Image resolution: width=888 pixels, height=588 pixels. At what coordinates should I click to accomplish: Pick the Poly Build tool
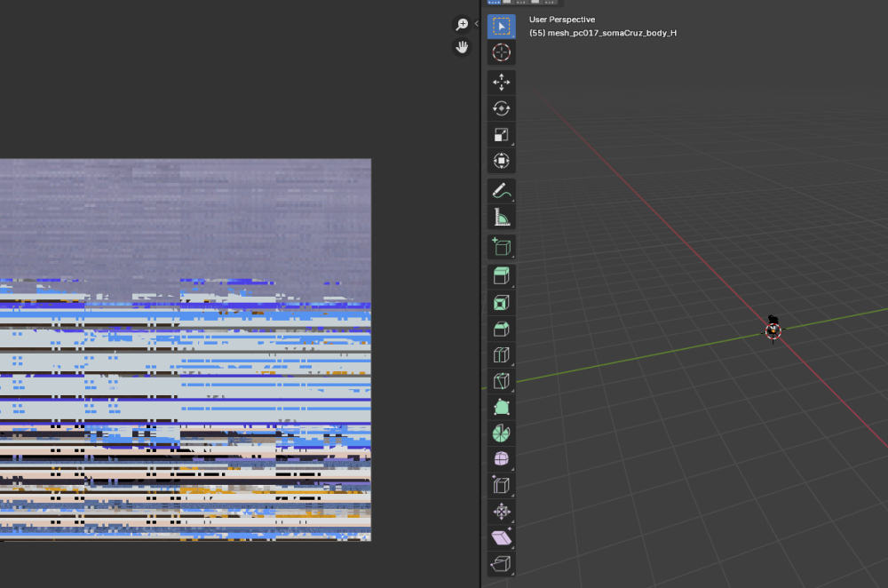501,408
